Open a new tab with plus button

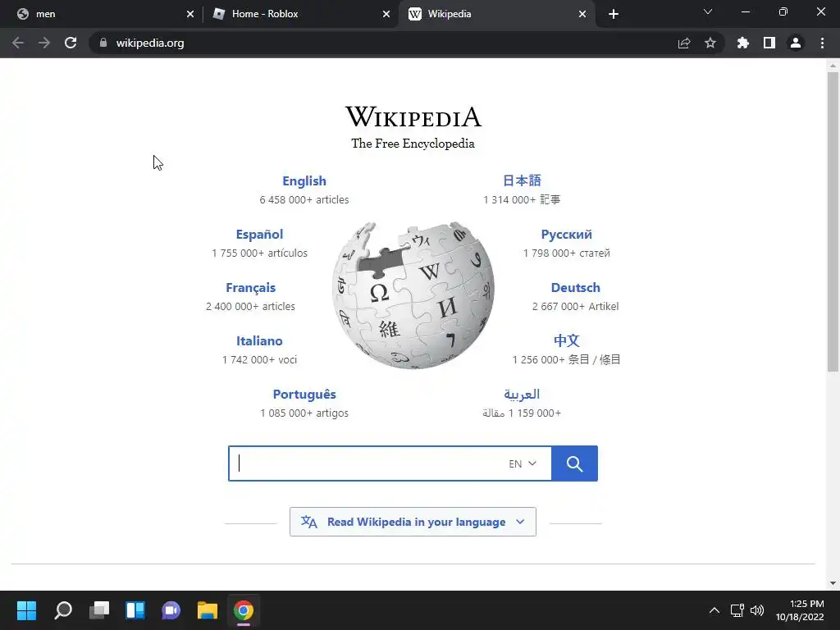coord(614,14)
